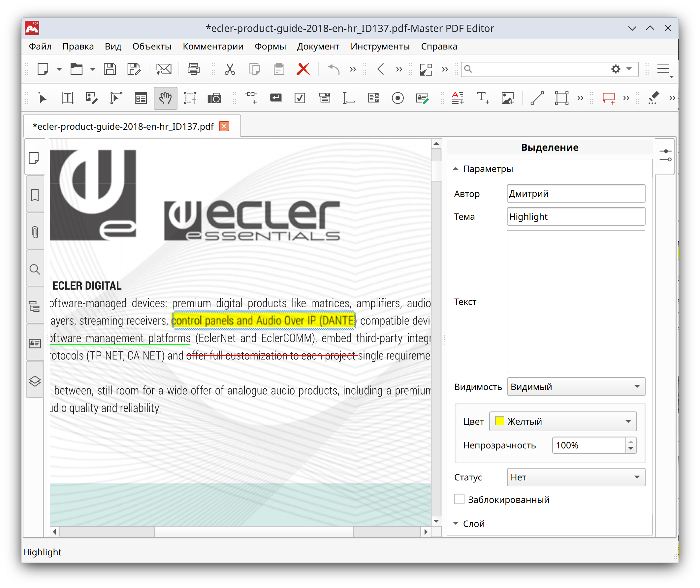Close the ecler-product-guide document tab

[224, 126]
